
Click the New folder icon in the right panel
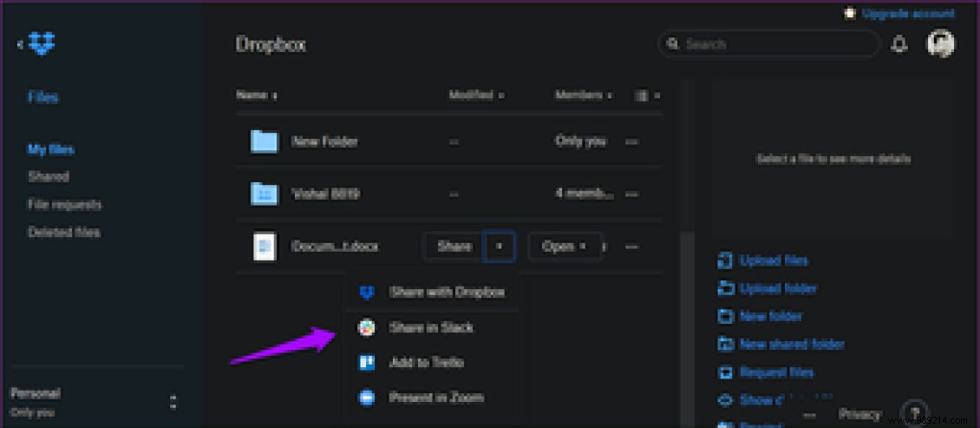click(x=725, y=317)
